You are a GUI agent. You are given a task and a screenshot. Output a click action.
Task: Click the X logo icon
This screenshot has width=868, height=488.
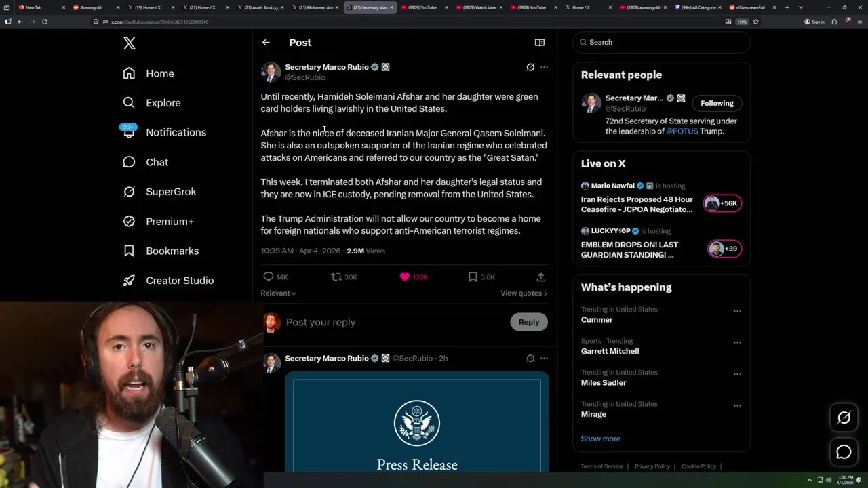(x=130, y=43)
